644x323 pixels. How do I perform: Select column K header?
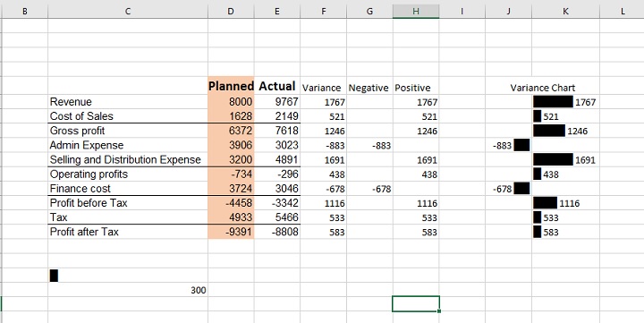click(x=565, y=12)
